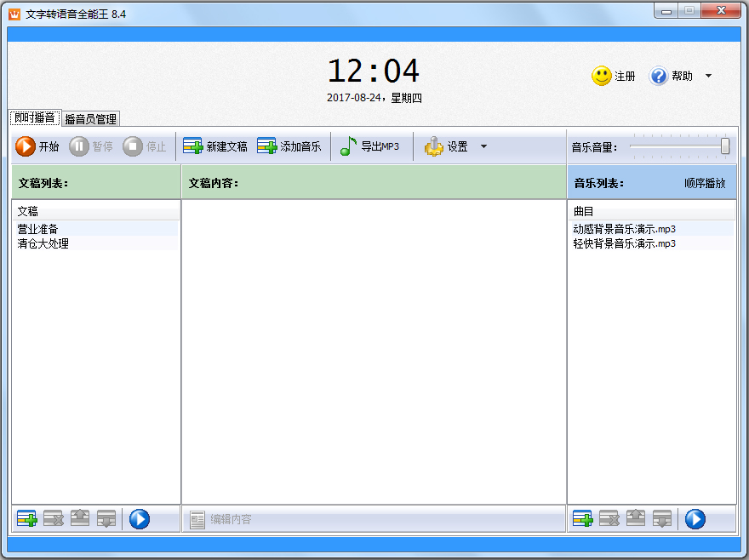
Task: Adjust the 音乐音量 slider thumb
Action: pos(725,146)
